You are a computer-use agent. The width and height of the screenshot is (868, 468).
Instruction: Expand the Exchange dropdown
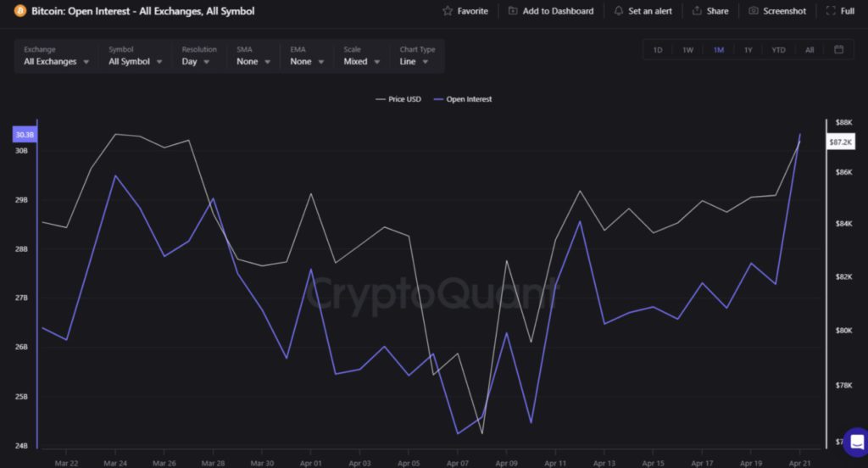point(56,61)
